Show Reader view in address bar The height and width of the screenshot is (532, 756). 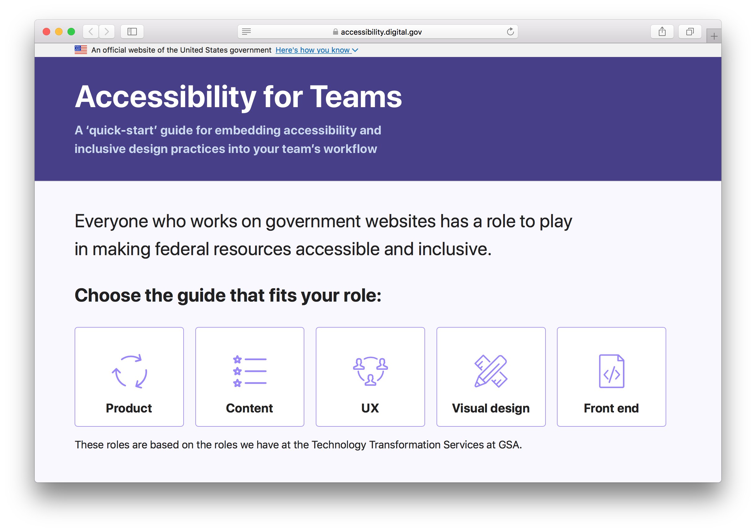coord(246,32)
